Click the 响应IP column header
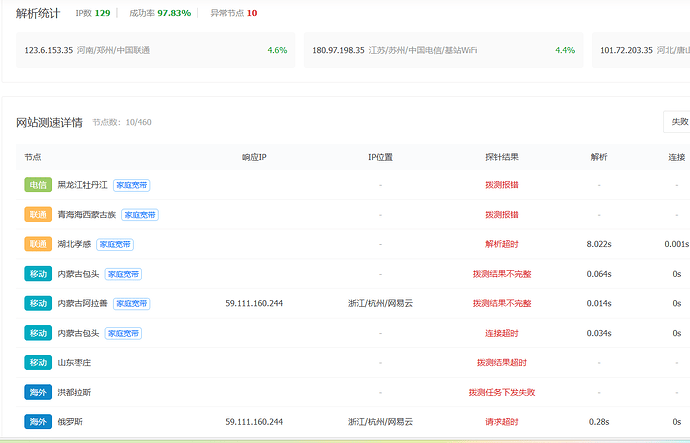The height and width of the screenshot is (443, 690). [254, 157]
